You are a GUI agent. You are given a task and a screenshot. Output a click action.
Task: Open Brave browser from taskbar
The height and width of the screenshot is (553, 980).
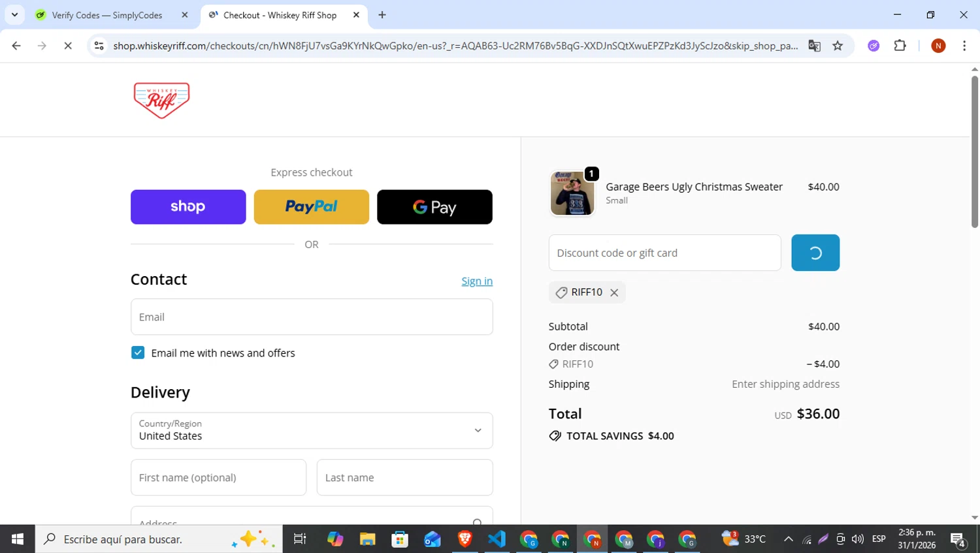[465, 539]
